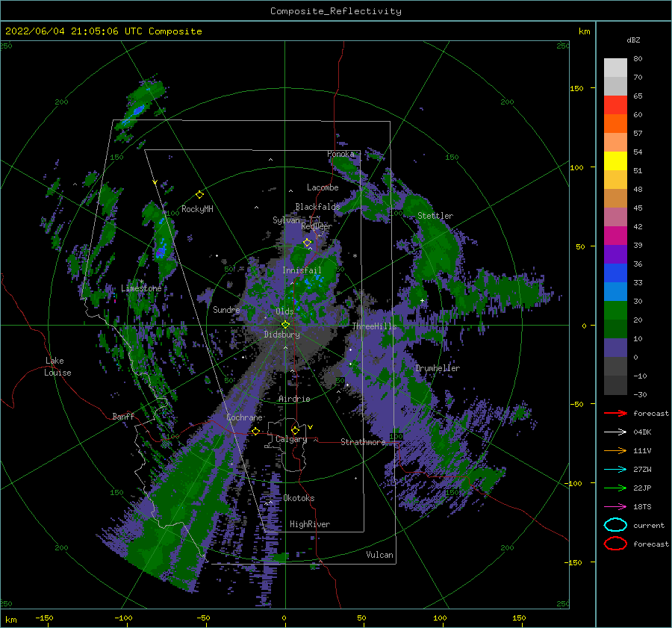The width and height of the screenshot is (672, 628).
Task: Click the Banff city label
Action: pyautogui.click(x=123, y=416)
